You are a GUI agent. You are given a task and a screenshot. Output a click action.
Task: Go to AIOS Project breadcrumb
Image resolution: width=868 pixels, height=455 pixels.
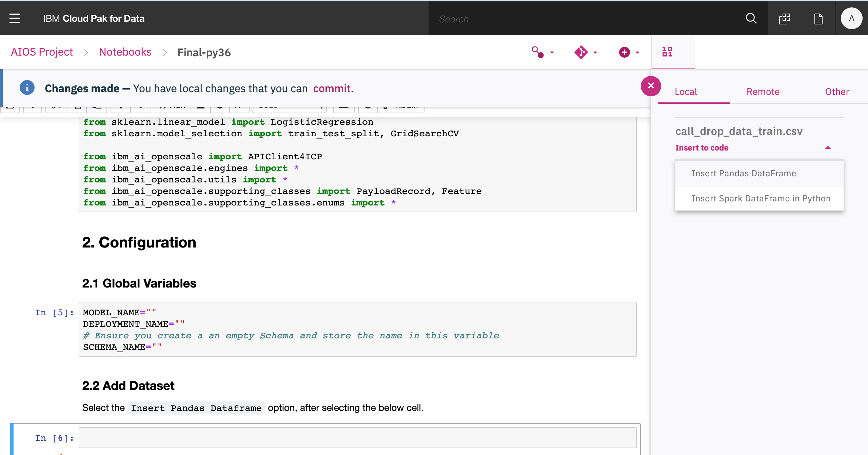coord(42,52)
